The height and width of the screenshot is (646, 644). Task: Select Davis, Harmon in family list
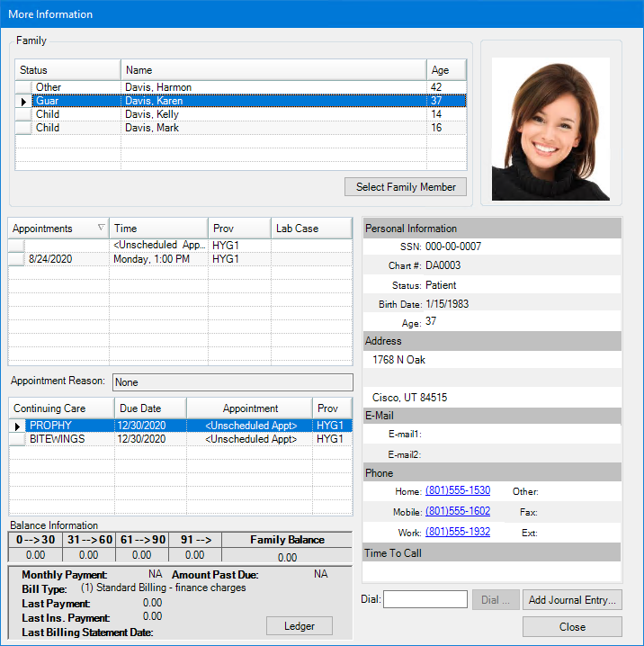coord(158,87)
